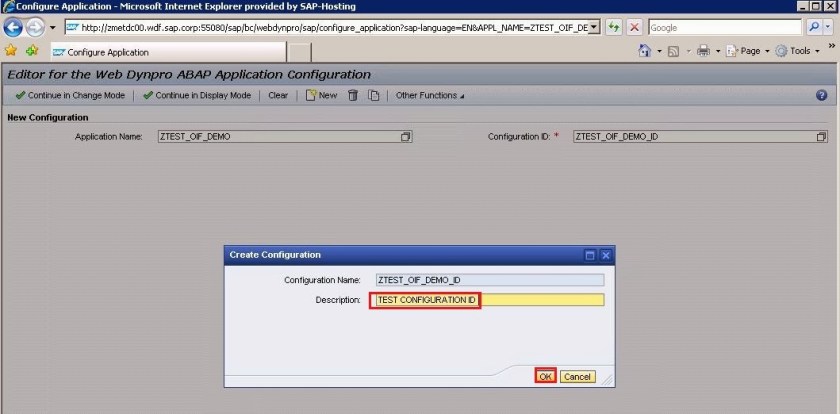Viewport: 840px width, 414px height.
Task: Click Add to Favorites icon
Action: coord(33,50)
